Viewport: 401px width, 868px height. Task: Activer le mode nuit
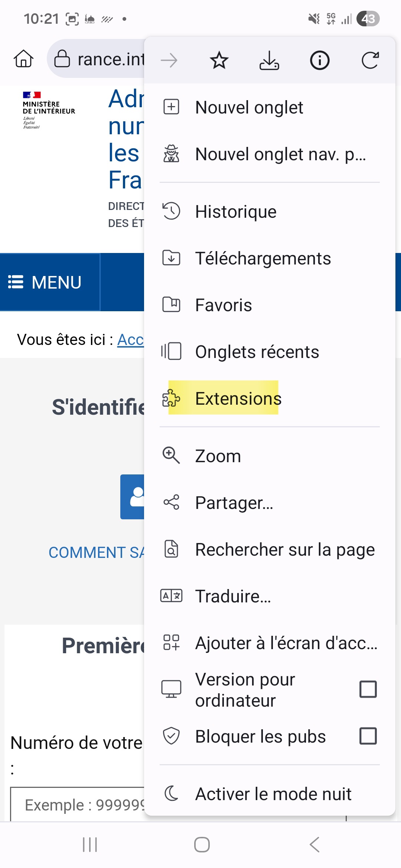[x=273, y=794]
